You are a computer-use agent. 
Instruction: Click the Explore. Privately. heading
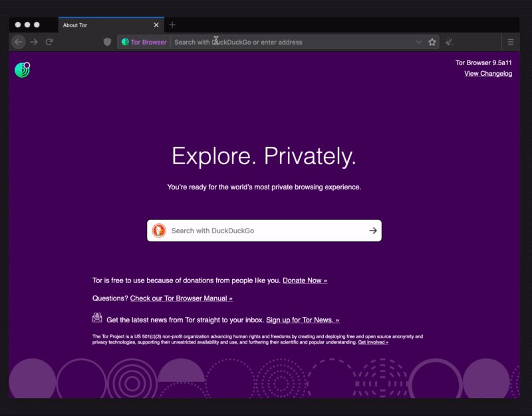tap(264, 156)
